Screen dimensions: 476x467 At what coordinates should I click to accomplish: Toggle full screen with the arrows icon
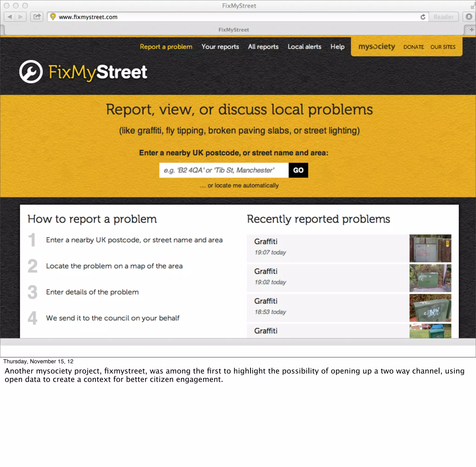(473, 6)
